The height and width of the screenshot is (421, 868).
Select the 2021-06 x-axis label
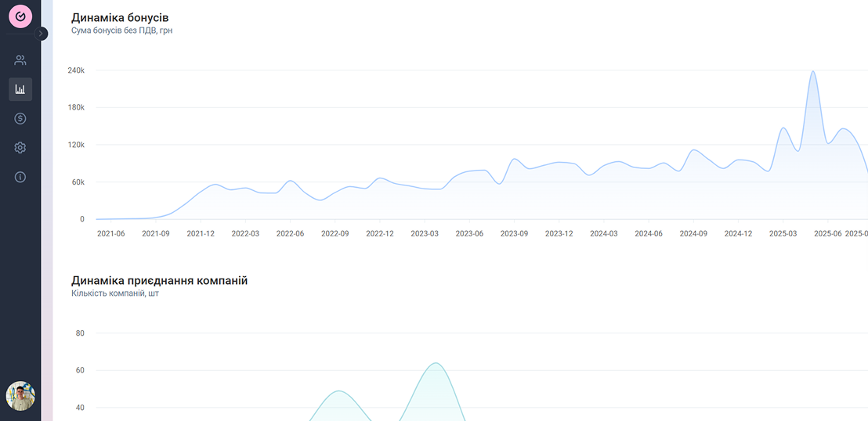110,233
